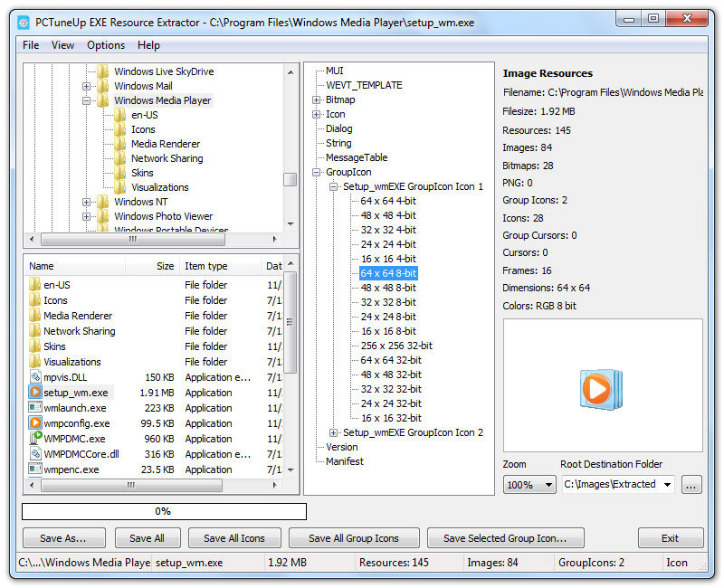Click the mpvis.DLL file icon
Image resolution: width=724 pixels, height=588 pixels.
[35, 376]
